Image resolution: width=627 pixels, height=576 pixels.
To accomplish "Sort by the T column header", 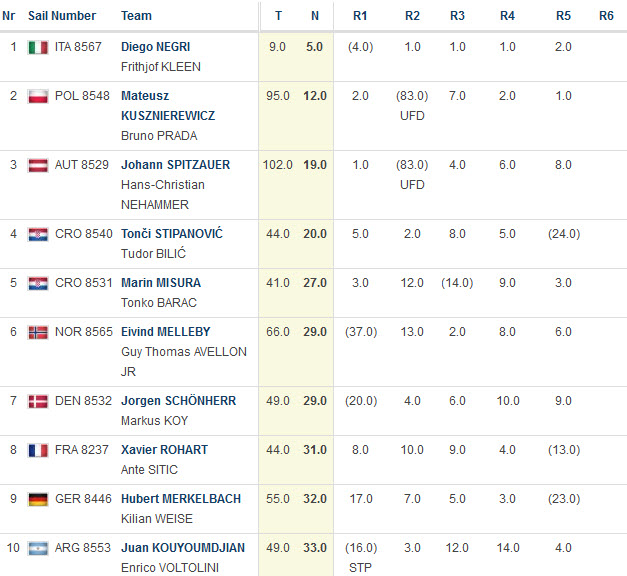I will [278, 16].
